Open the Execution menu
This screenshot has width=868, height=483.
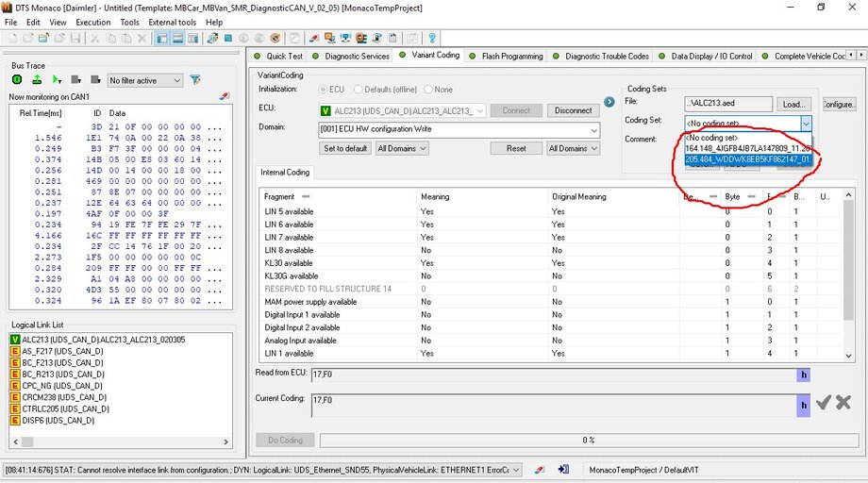point(93,22)
